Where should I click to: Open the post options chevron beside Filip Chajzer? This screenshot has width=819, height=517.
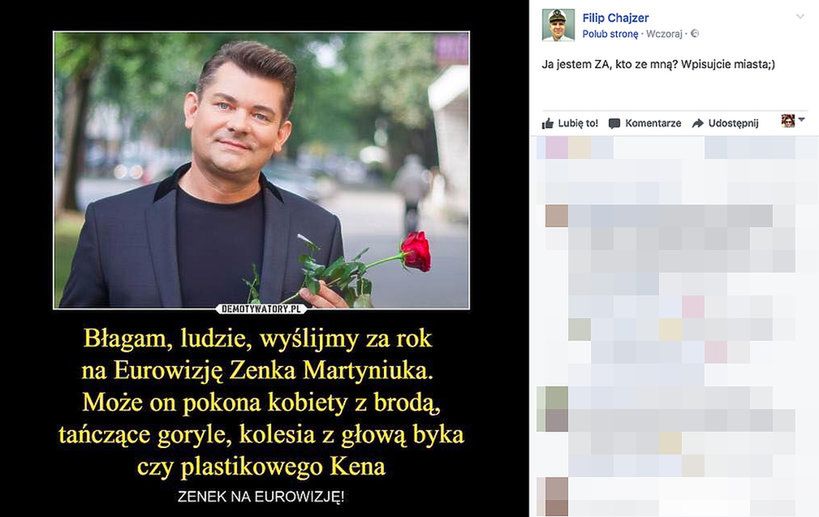800,17
